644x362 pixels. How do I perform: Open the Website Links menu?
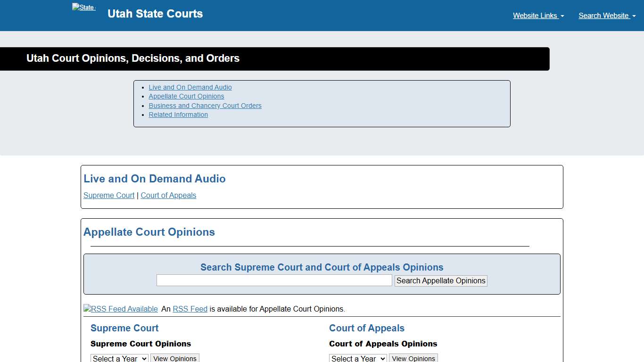pyautogui.click(x=536, y=16)
